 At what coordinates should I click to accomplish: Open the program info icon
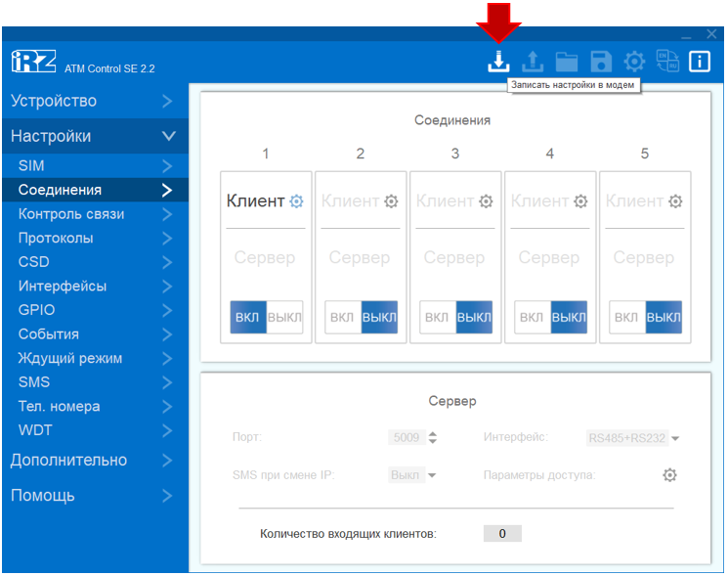point(700,62)
